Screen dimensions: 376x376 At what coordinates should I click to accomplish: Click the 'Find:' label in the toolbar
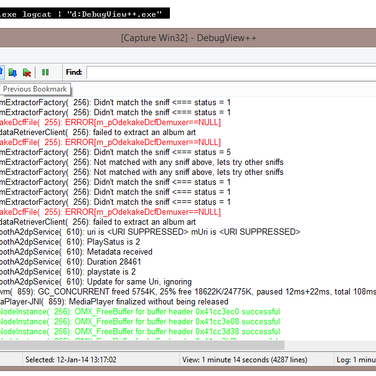pos(74,72)
